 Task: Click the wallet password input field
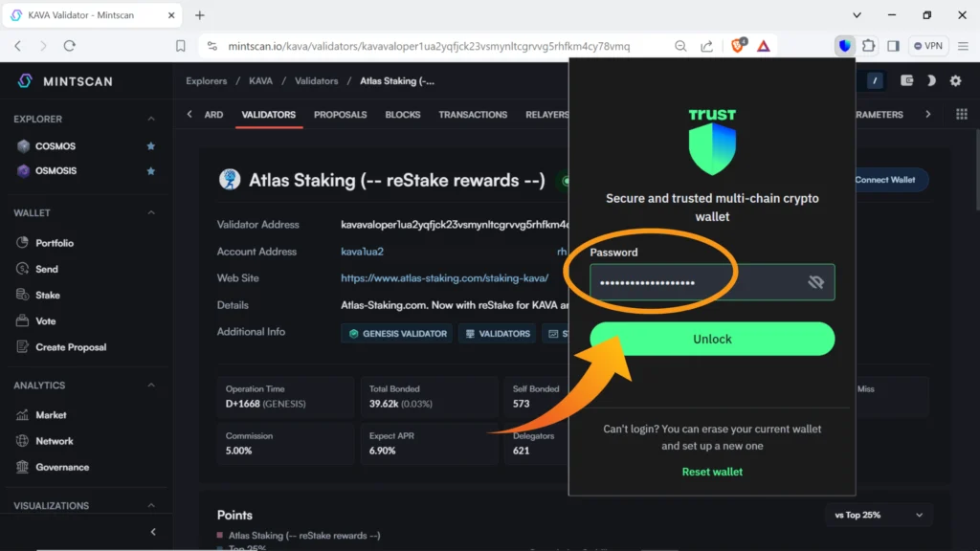[x=694, y=283]
